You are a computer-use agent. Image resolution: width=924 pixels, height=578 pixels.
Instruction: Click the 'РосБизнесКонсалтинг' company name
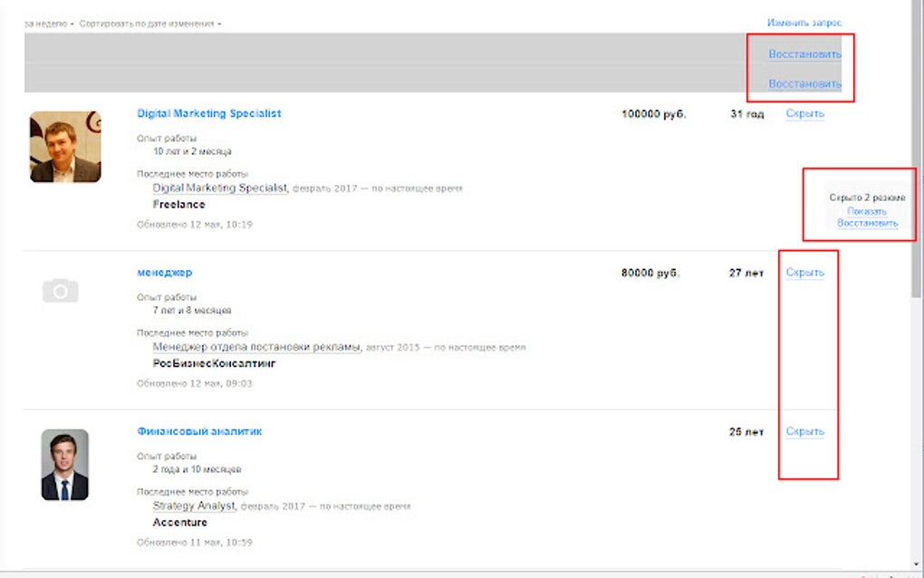(x=214, y=363)
